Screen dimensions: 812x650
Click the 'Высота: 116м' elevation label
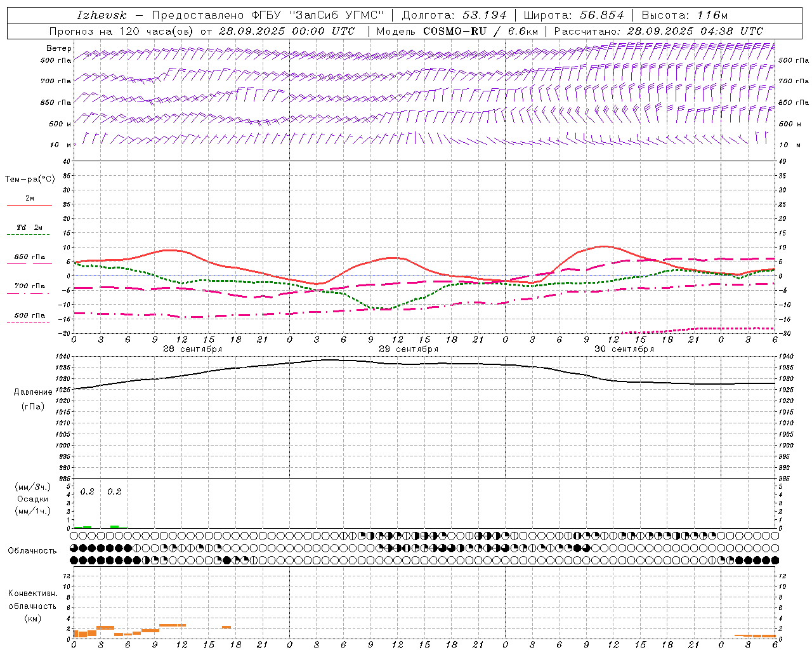pyautogui.click(x=685, y=15)
